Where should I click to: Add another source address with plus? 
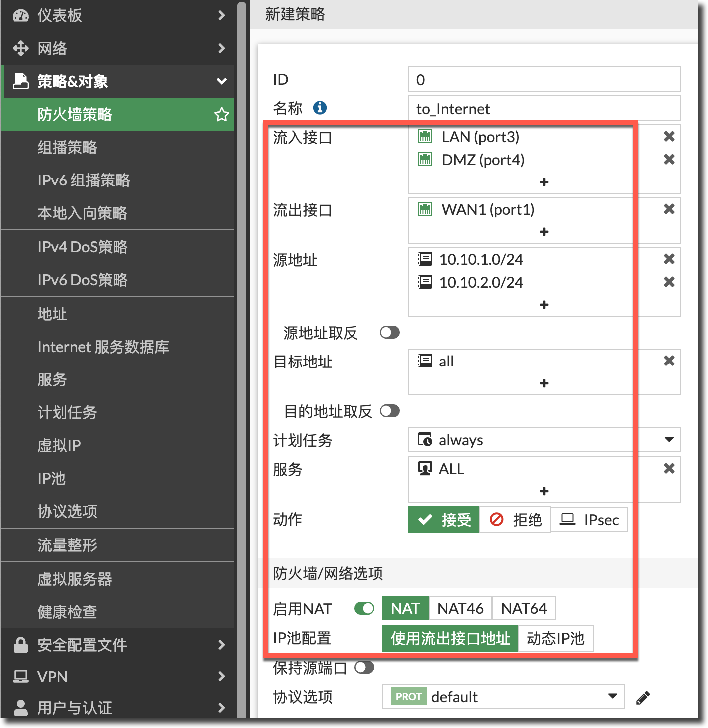point(544,305)
